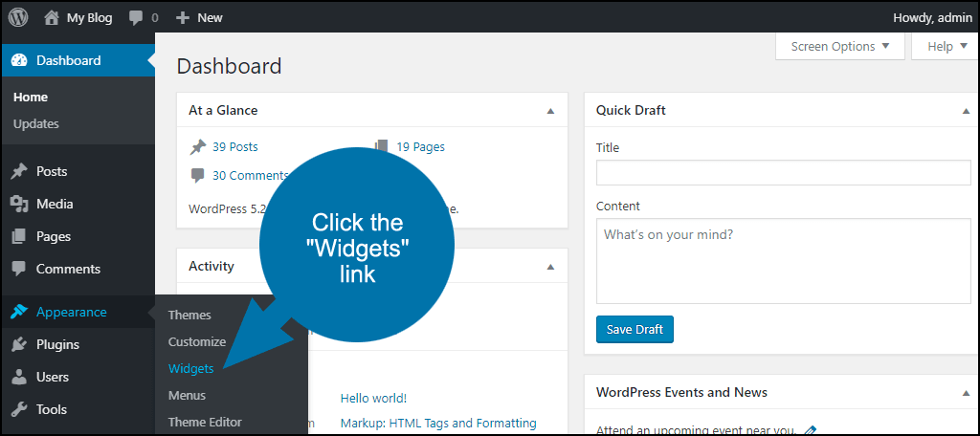Focus the What's on your mind content box

coord(783,261)
